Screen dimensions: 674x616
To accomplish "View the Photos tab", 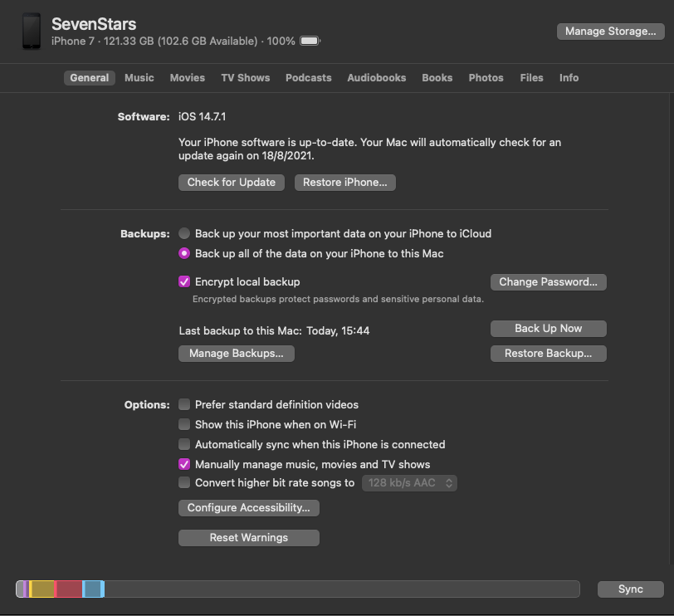I will (486, 78).
